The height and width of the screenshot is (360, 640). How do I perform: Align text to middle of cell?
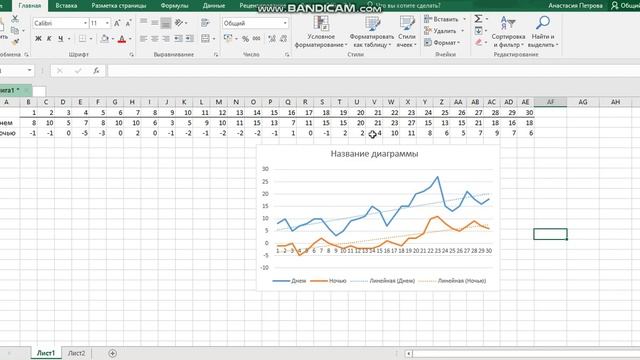155,22
